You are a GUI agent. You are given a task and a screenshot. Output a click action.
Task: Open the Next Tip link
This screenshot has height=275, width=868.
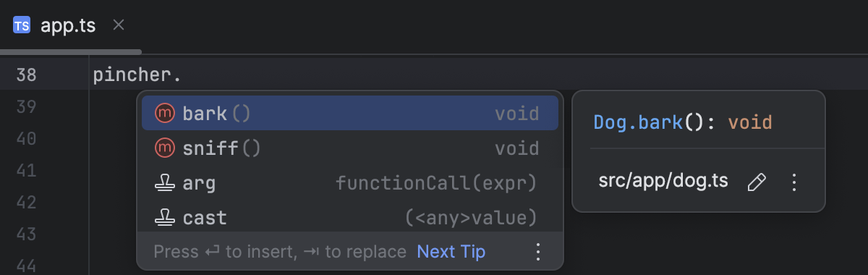coord(451,252)
